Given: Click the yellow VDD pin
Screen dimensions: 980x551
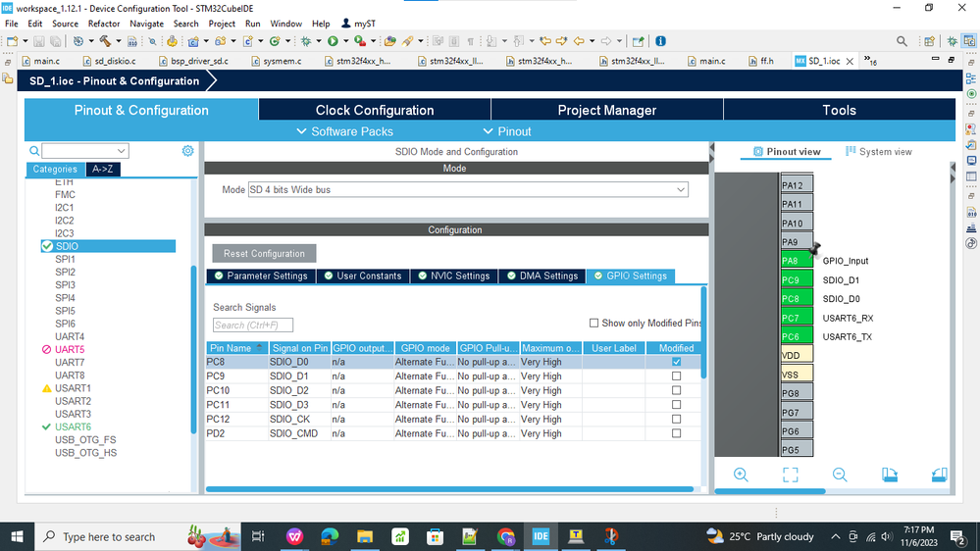Looking at the screenshot, I should pos(797,356).
